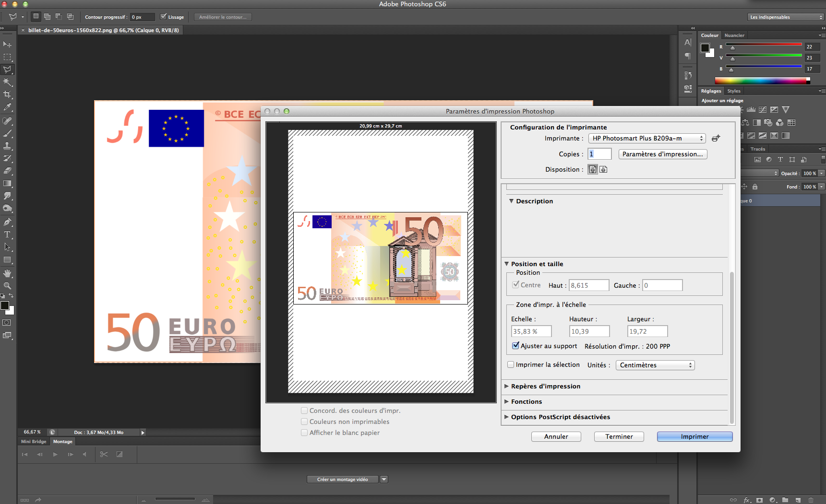Click the Imprimer button
826x504 pixels.
click(694, 436)
